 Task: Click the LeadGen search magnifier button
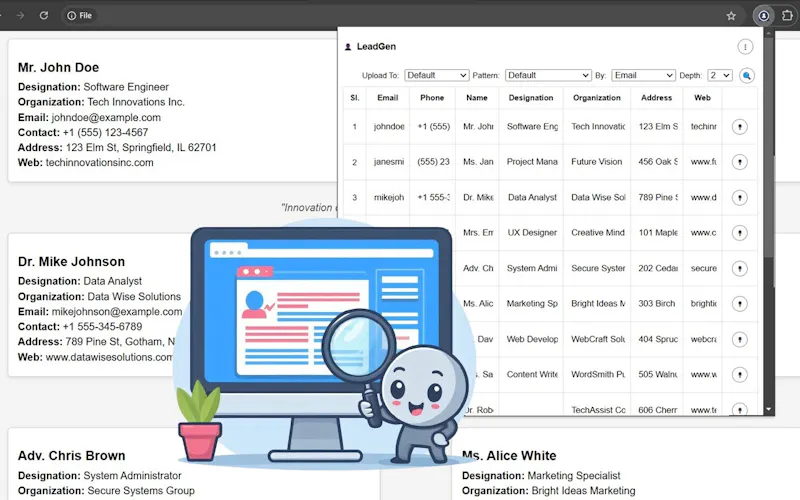coord(746,76)
